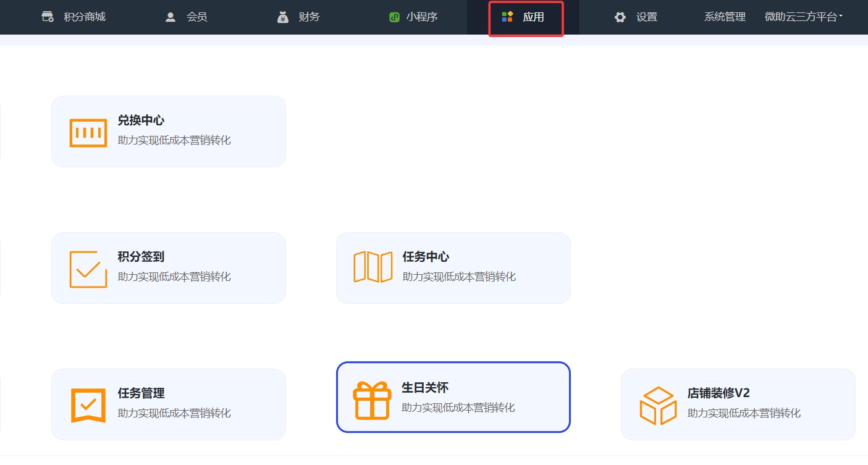Click the 财务 money bag icon
Viewport: 868px width, 465px height.
(283, 17)
